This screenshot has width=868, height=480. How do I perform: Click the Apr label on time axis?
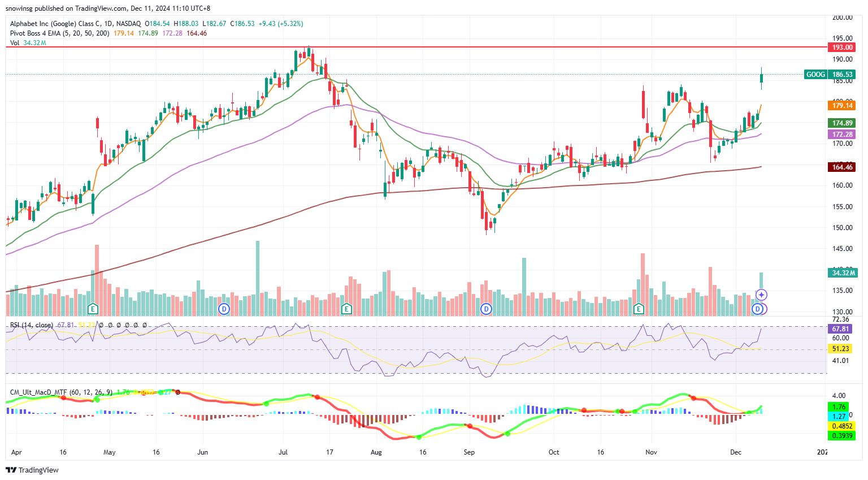(16, 452)
